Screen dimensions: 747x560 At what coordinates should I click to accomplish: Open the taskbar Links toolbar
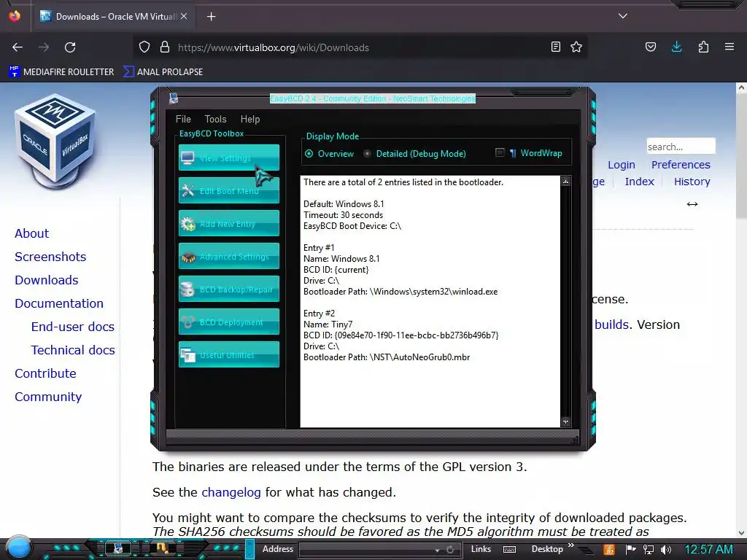click(x=481, y=549)
